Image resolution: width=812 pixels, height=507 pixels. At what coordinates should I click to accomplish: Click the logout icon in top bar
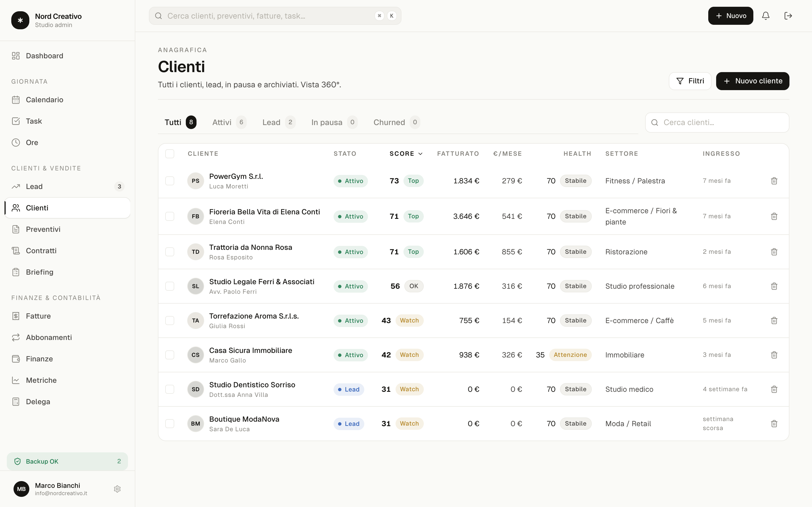tap(788, 16)
